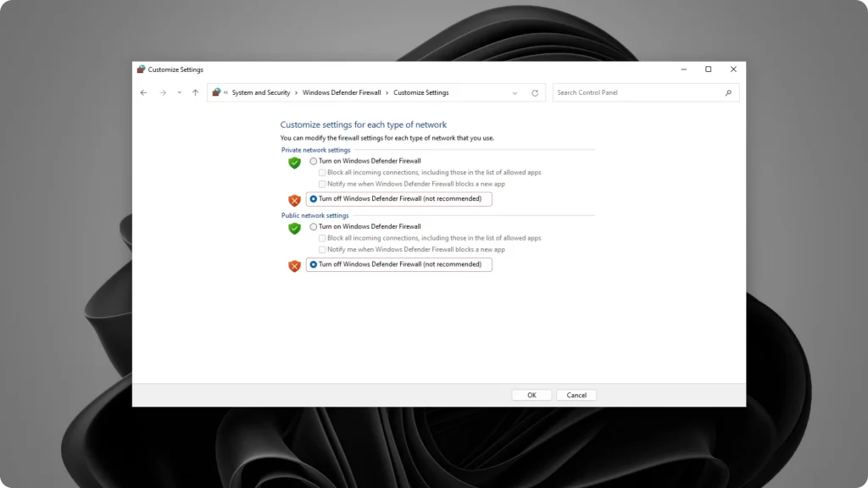868x488 pixels.
Task: Check Block all incoming connections under Private network
Action: [x=322, y=173]
